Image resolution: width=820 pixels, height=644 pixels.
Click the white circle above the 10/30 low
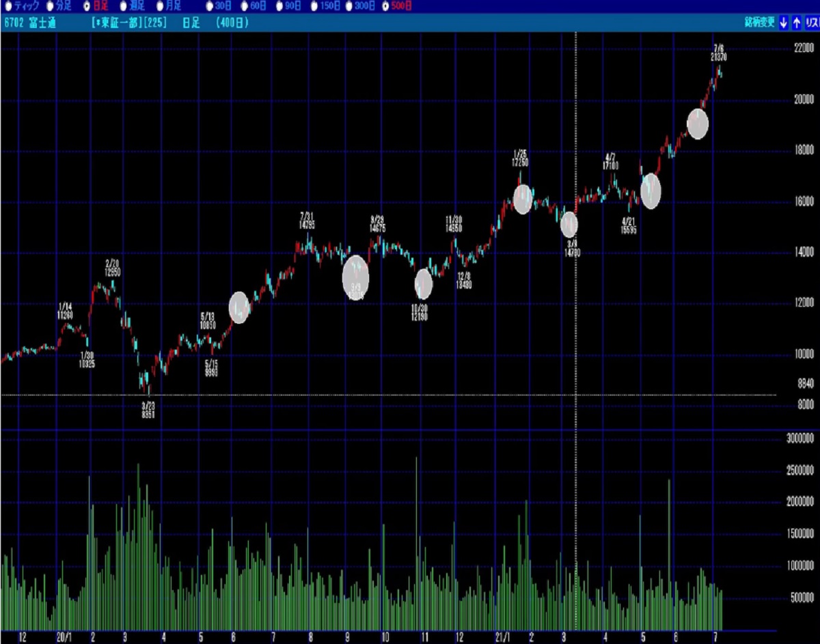coord(424,284)
